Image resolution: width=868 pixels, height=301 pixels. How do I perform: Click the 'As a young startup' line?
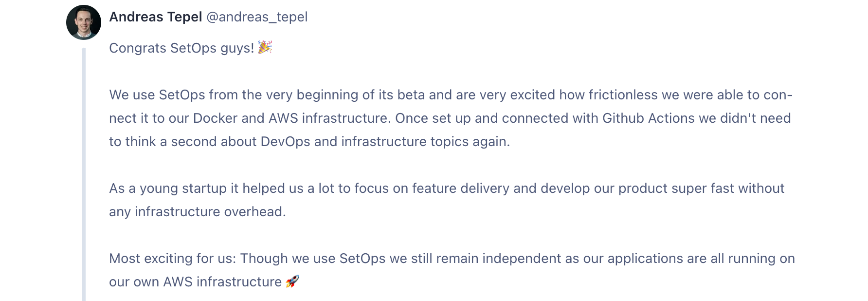(x=447, y=188)
